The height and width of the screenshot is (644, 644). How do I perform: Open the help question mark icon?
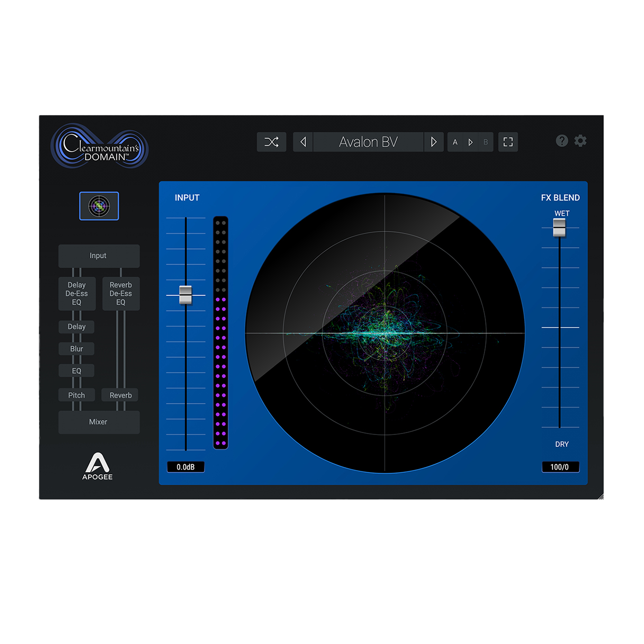point(562,141)
